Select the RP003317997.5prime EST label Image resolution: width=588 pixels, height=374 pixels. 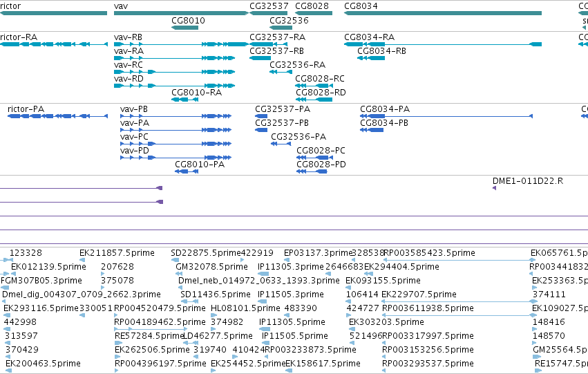pyautogui.click(x=428, y=337)
